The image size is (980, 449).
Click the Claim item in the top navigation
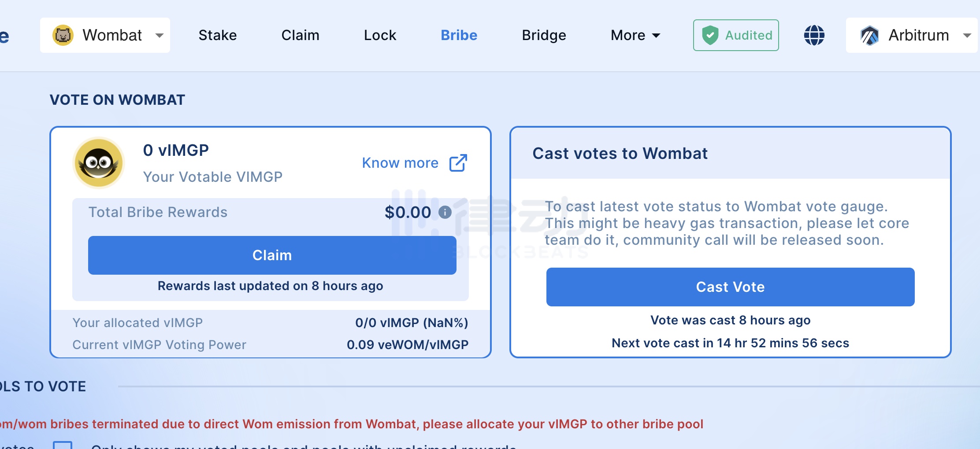(300, 35)
